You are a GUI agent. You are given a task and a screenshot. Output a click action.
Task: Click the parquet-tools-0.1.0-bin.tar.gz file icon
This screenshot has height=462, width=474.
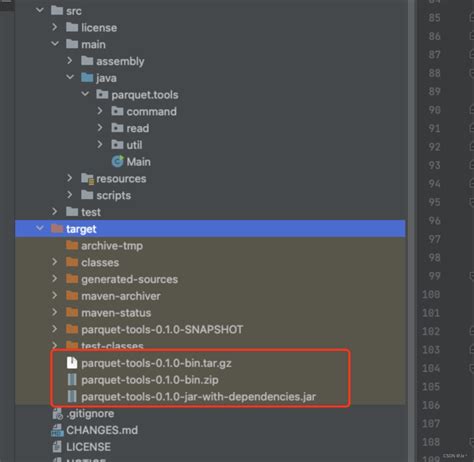72,363
